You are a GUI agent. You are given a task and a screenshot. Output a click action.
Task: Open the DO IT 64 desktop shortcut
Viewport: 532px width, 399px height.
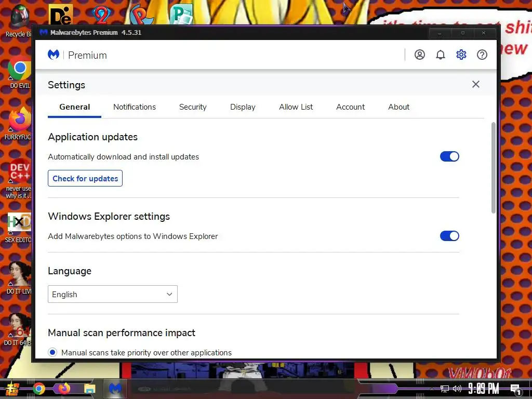[19, 329]
